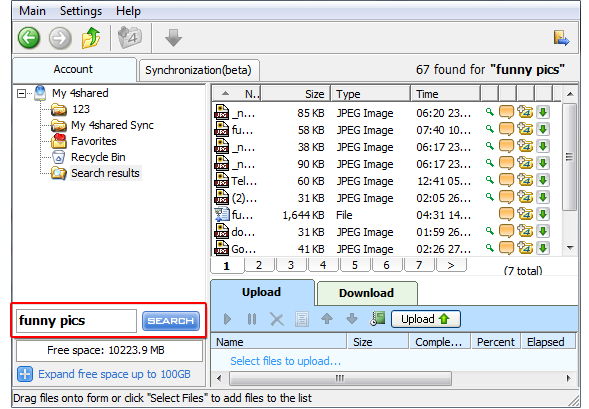The image size is (589, 409).
Task: Click the green scheduler book icon
Action: [378, 318]
